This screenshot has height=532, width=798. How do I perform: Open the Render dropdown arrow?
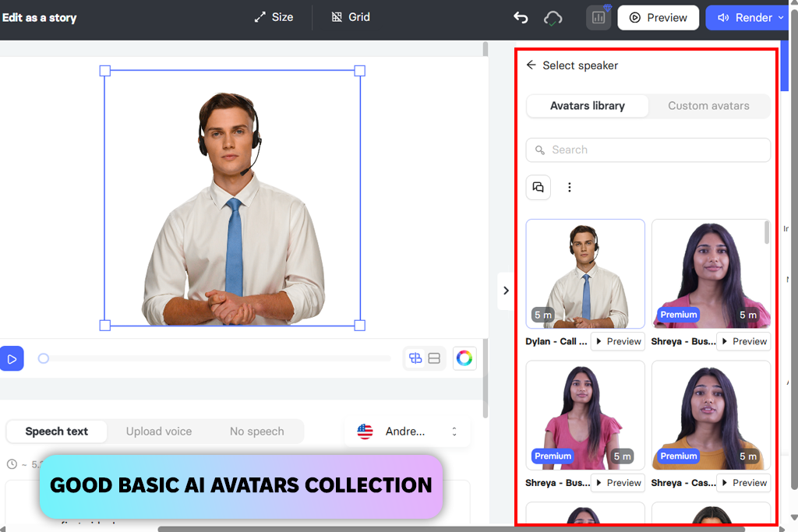[x=781, y=18]
